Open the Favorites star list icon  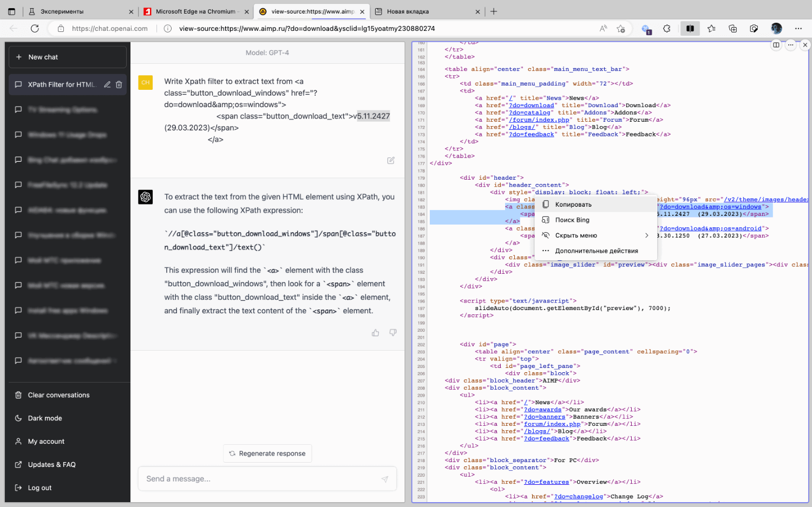click(711, 29)
